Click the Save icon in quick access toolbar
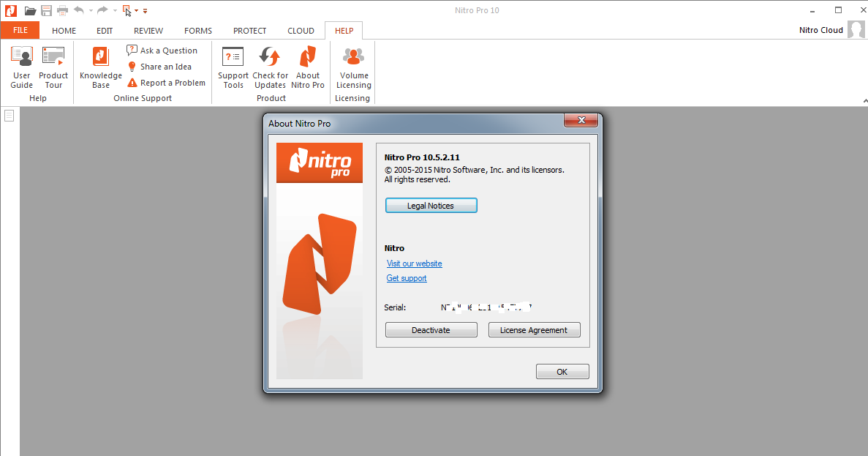 [47, 10]
